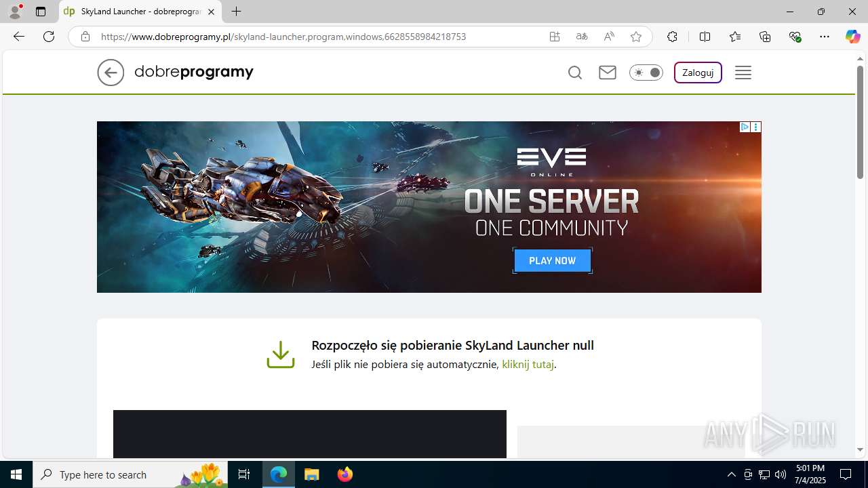Open the notification center icon
Viewport: 868px width, 488px height.
(846, 474)
